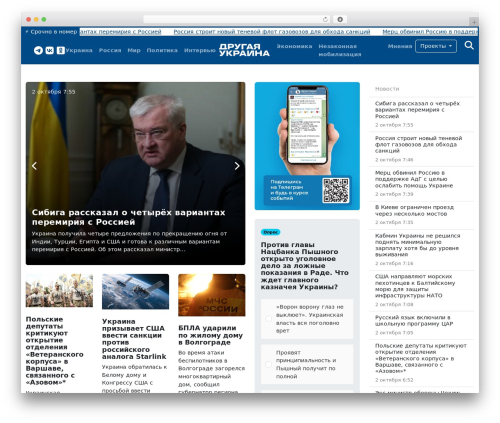
Task: Open the Экономика menu section
Action: click(x=294, y=46)
